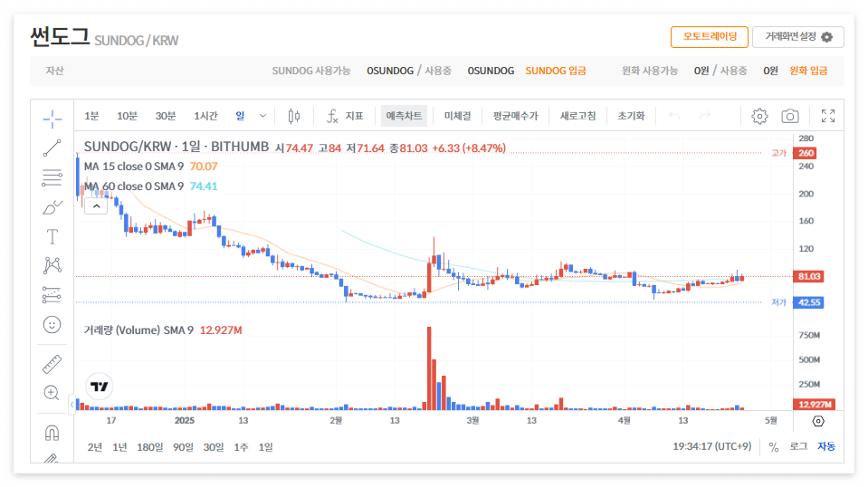Screen dimensions: 868x487
Task: Open the 지표 indicators menu
Action: pos(345,116)
